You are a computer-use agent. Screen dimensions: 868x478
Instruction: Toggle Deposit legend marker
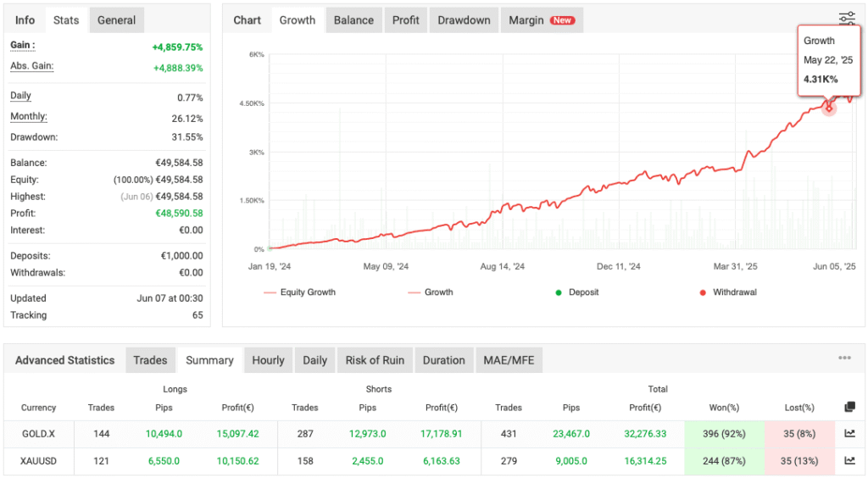(576, 292)
